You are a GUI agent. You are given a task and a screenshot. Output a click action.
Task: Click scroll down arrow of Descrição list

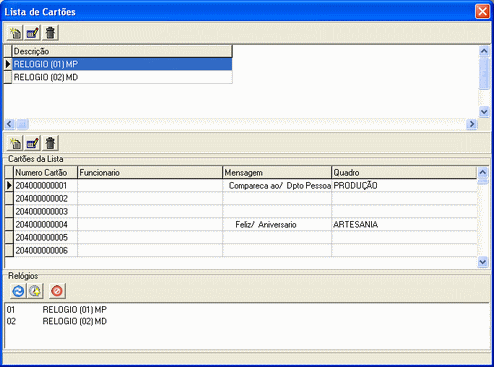[484, 112]
